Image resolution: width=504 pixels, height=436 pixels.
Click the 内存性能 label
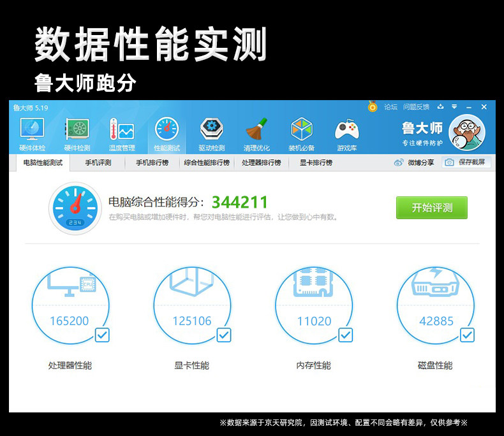coord(313,365)
